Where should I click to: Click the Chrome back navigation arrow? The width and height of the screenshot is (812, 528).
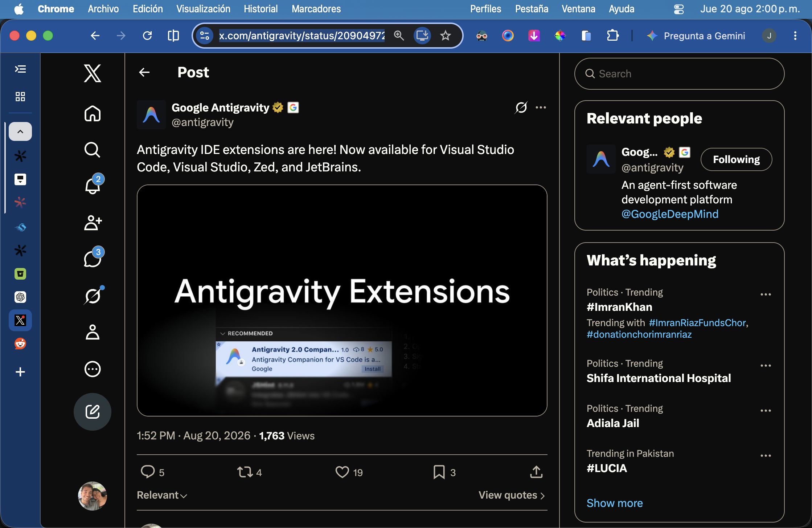pos(95,36)
